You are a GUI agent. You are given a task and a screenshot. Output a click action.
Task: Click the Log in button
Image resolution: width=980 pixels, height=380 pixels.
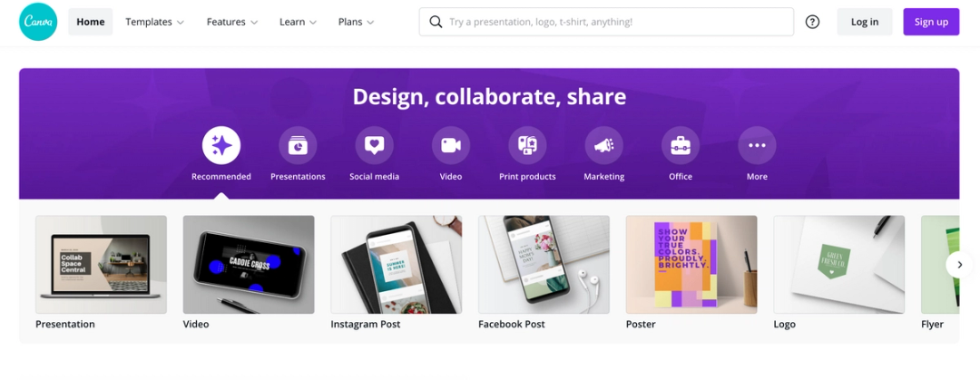pyautogui.click(x=865, y=22)
